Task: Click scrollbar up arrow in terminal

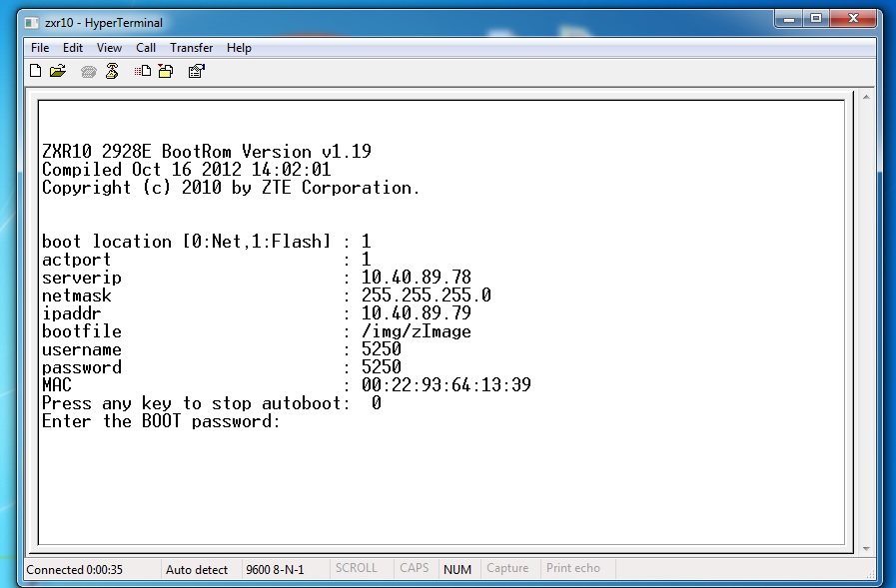Action: click(866, 98)
